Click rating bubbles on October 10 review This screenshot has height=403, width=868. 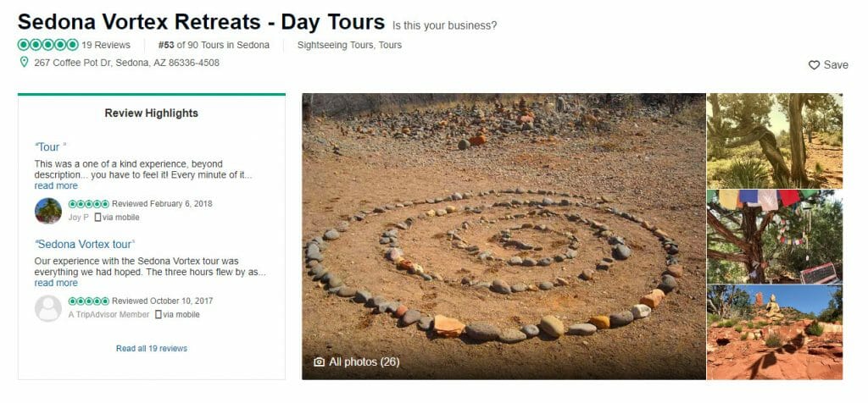pos(88,301)
